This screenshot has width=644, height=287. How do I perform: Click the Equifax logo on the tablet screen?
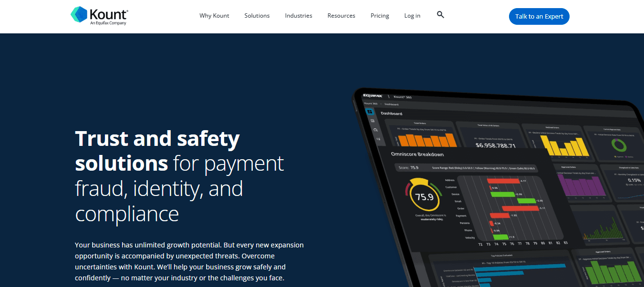374,95
